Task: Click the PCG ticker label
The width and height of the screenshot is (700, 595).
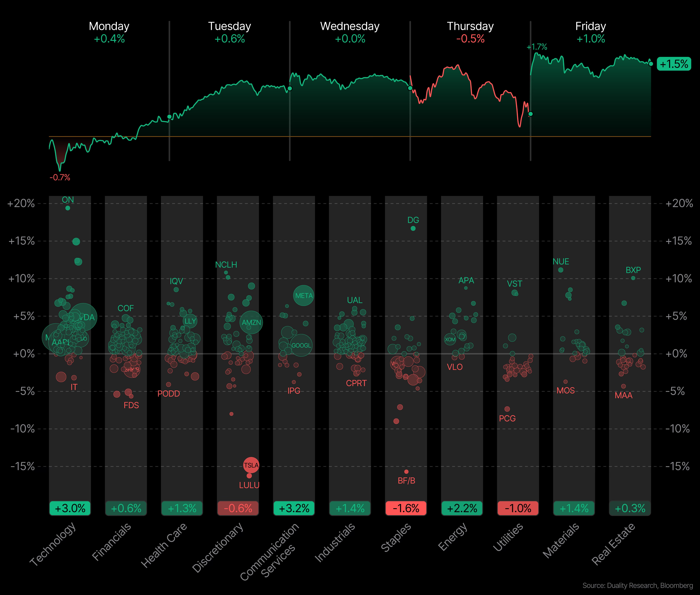Action: tap(507, 419)
